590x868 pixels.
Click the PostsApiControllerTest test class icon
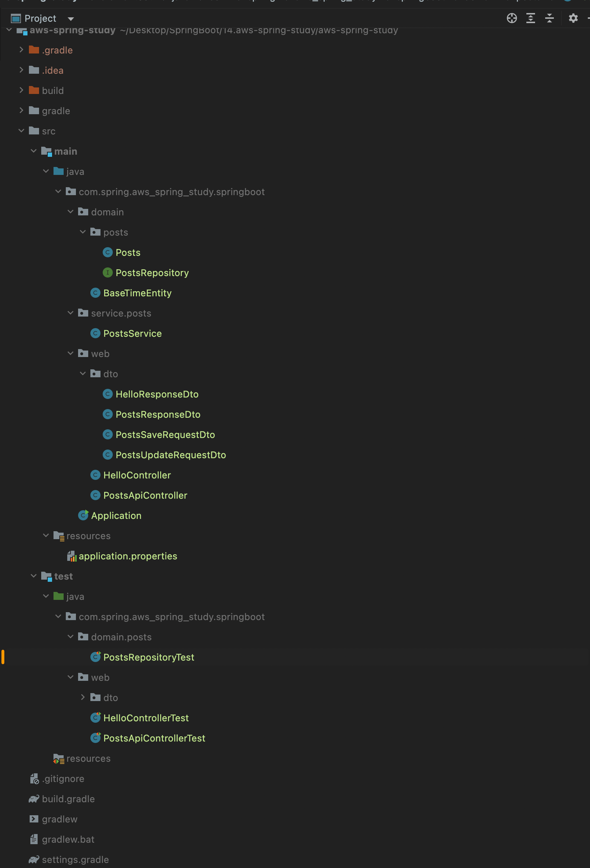tap(96, 738)
